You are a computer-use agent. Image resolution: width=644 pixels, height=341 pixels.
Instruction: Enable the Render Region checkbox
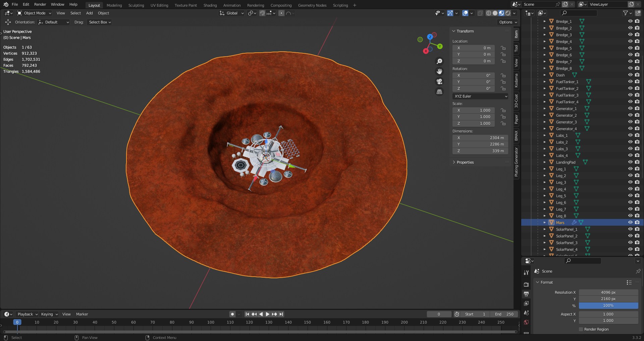coord(581,329)
